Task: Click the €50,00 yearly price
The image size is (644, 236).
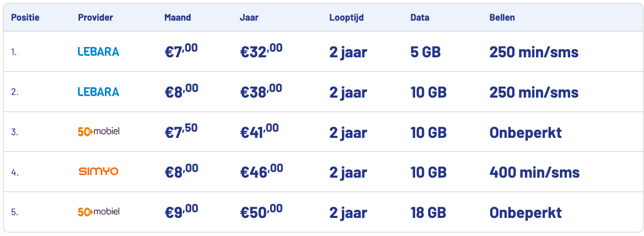Action: click(x=261, y=212)
